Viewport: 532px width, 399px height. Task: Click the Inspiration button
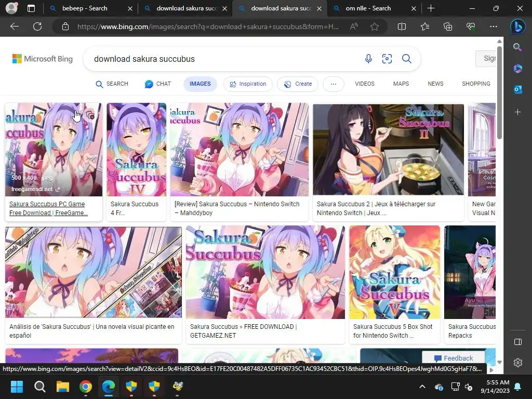248,84
